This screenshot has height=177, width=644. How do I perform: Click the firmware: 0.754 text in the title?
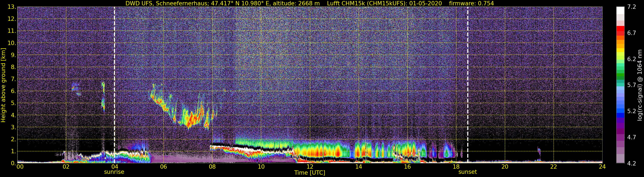tap(472, 3)
